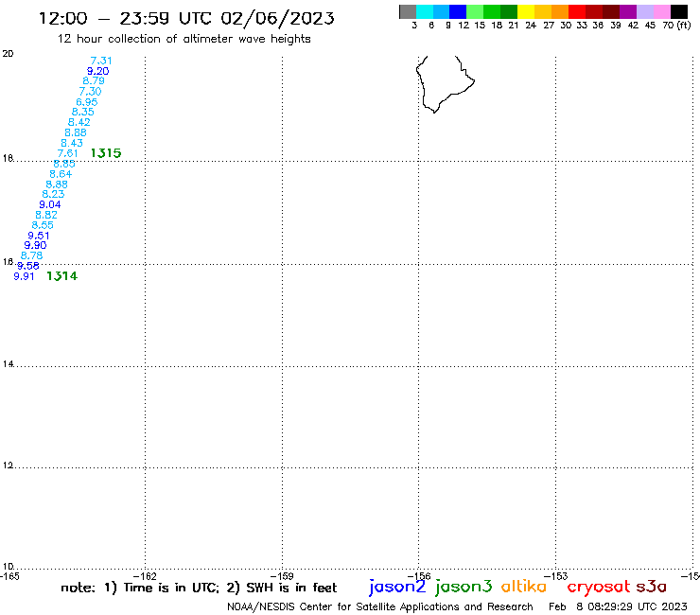Screen dimensions: 700x615
Task: Click the wave height value 7.61
Action: [68, 153]
